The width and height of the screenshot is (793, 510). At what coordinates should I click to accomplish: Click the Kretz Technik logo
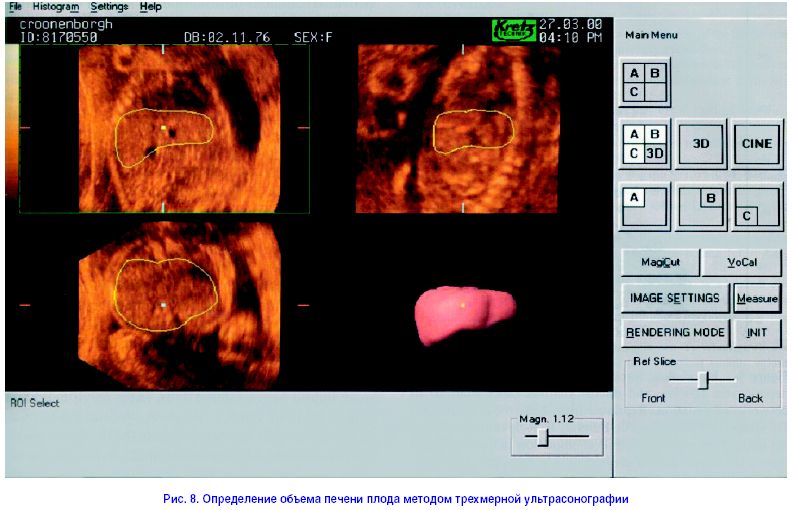(513, 31)
